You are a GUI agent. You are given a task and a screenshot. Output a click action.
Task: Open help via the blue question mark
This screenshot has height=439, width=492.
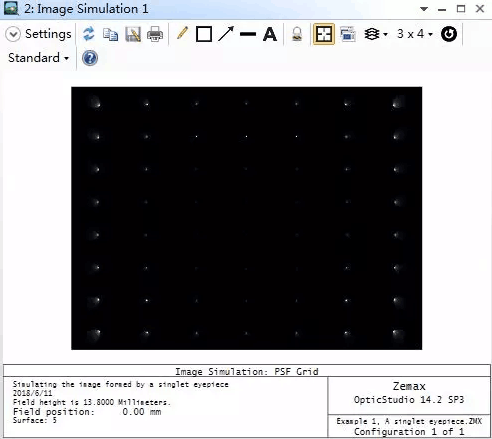click(x=90, y=58)
